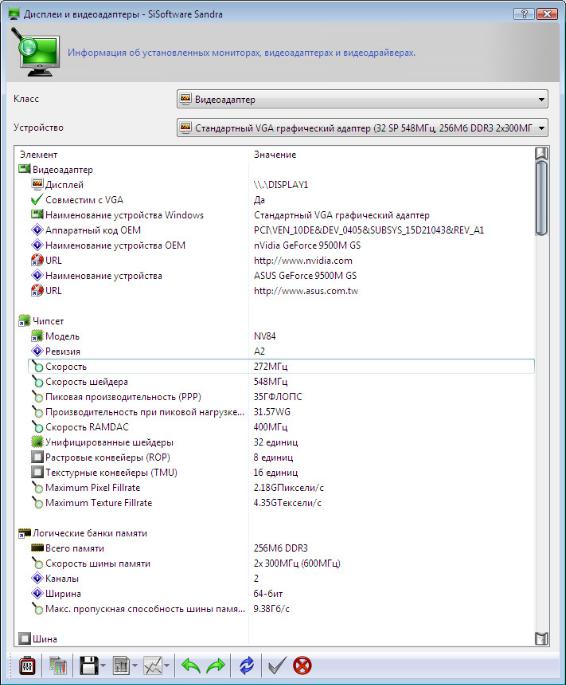Image resolution: width=566 pixels, height=685 pixels.
Task: Select the Ширина row
Action: coord(282,594)
